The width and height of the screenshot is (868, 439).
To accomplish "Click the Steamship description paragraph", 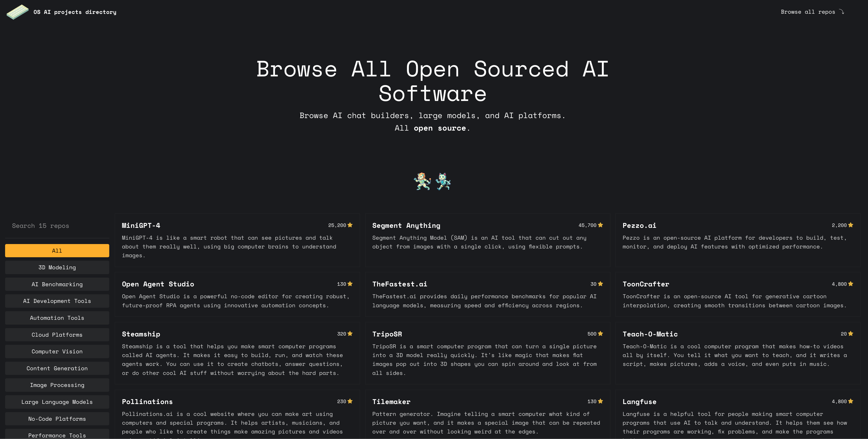I will [x=232, y=360].
